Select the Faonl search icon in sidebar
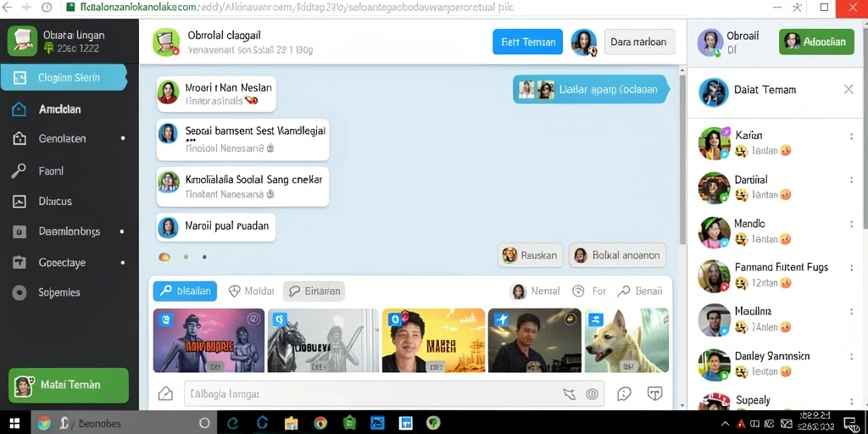The width and height of the screenshot is (868, 434). coord(19,171)
